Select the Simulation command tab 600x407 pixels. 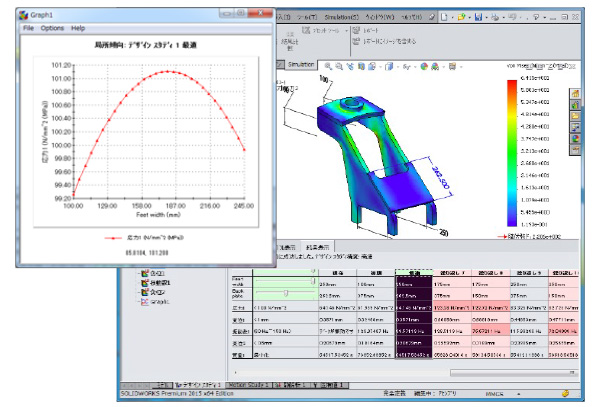[300, 65]
